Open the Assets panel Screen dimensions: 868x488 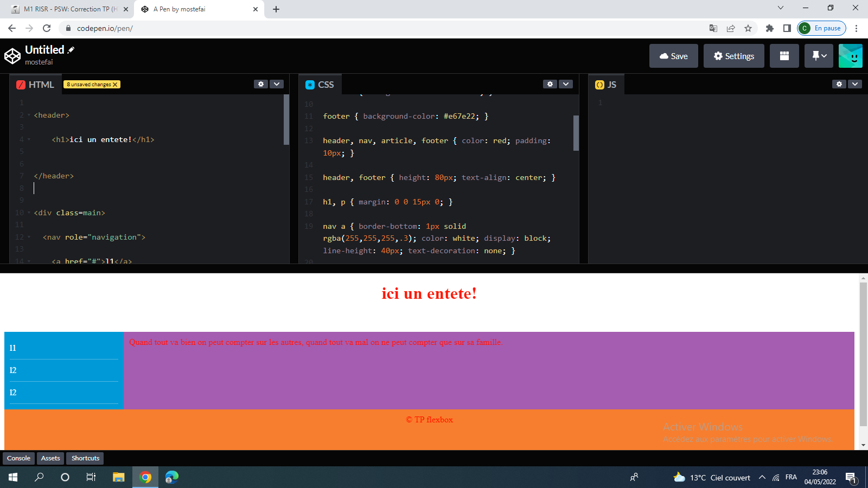(50, 458)
